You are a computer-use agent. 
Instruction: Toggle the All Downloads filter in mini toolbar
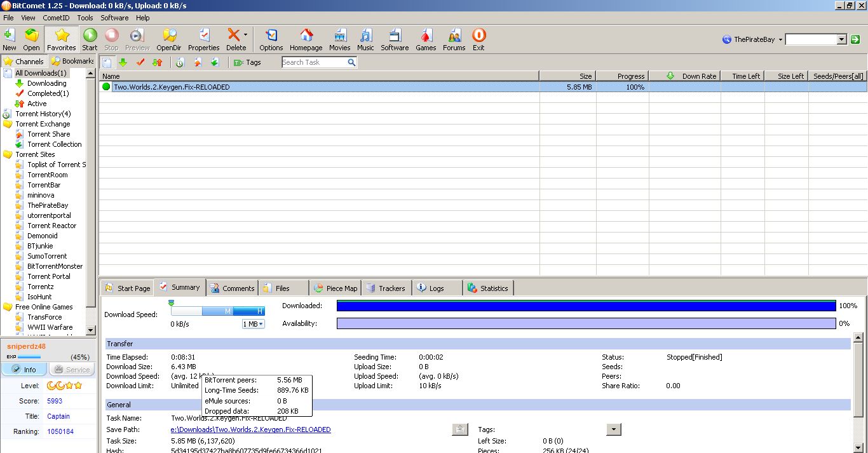tap(107, 62)
